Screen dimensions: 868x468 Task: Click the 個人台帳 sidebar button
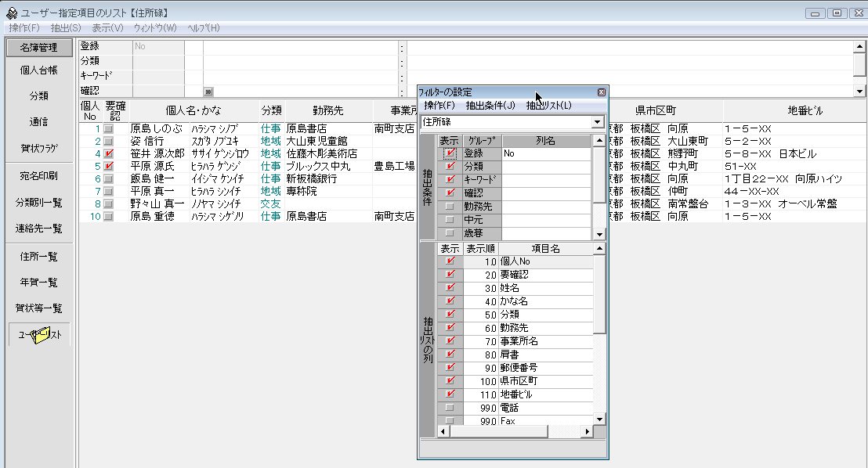[39, 70]
